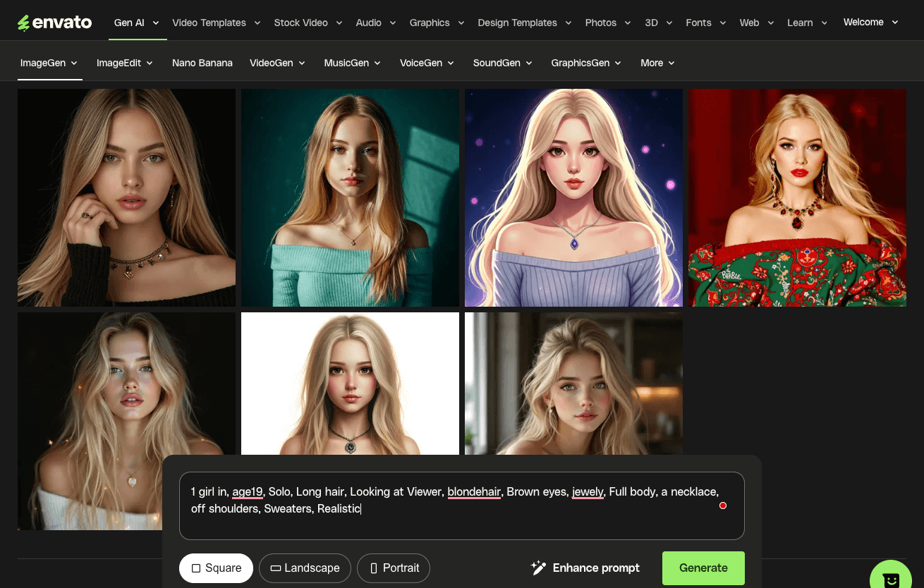This screenshot has height=588, width=924.
Task: Select the Square aspect ratio
Action: point(216,568)
